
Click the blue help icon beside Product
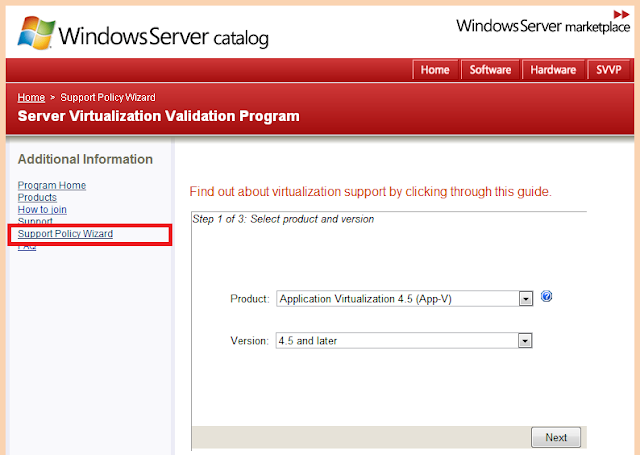[x=546, y=296]
